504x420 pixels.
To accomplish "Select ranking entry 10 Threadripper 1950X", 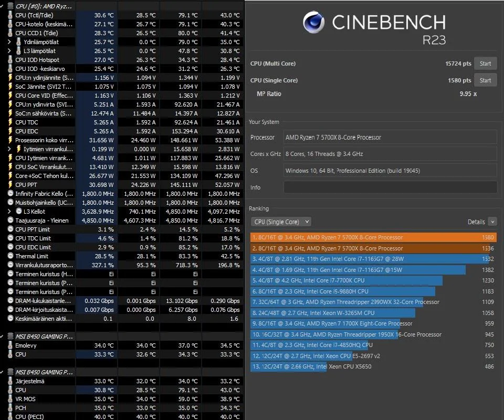I will click(x=373, y=334).
